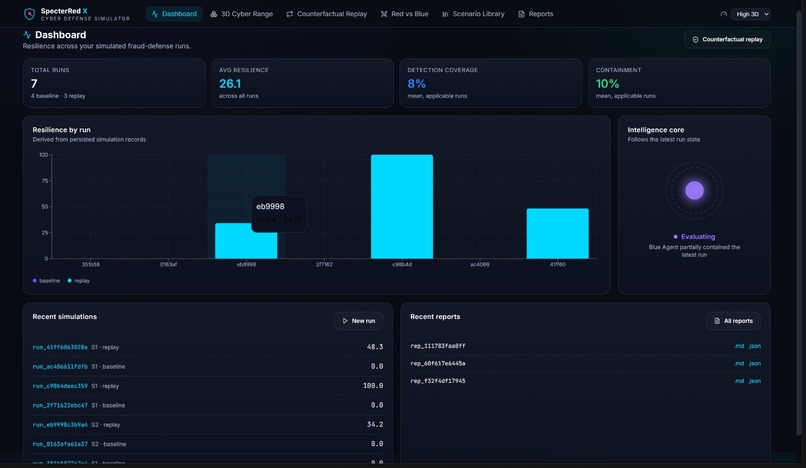This screenshot has height=468, width=806.
Task: Click the gauge icon left of High 3D
Action: pyautogui.click(x=724, y=14)
